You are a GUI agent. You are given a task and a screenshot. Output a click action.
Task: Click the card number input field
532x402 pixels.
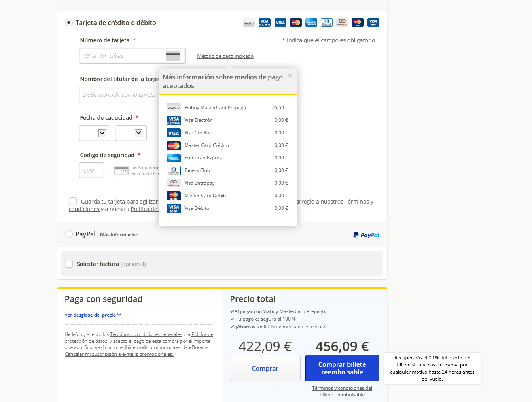click(x=132, y=56)
